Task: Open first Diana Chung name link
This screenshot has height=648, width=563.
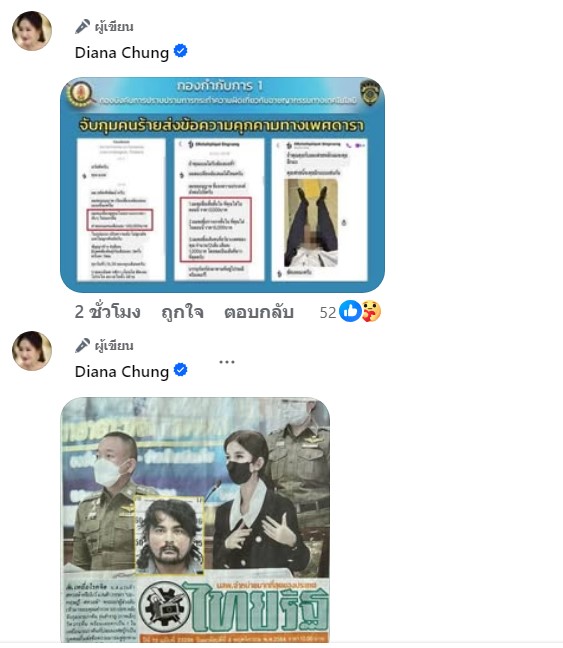Action: click(x=122, y=52)
